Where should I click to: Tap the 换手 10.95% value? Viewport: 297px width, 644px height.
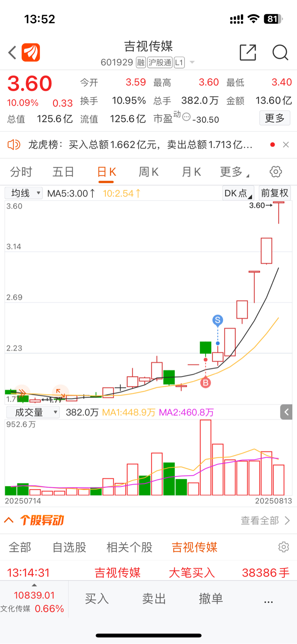(x=129, y=101)
